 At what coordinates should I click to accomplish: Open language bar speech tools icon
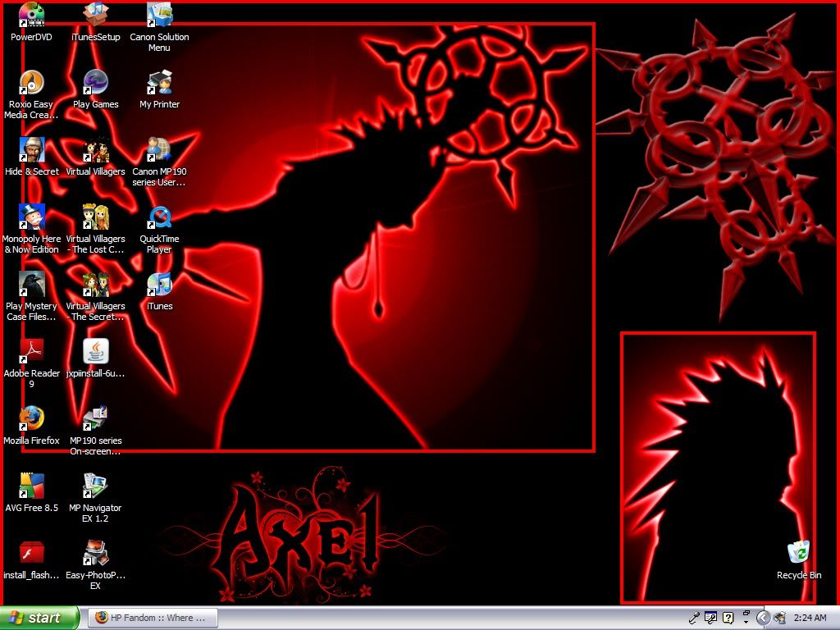(711, 619)
